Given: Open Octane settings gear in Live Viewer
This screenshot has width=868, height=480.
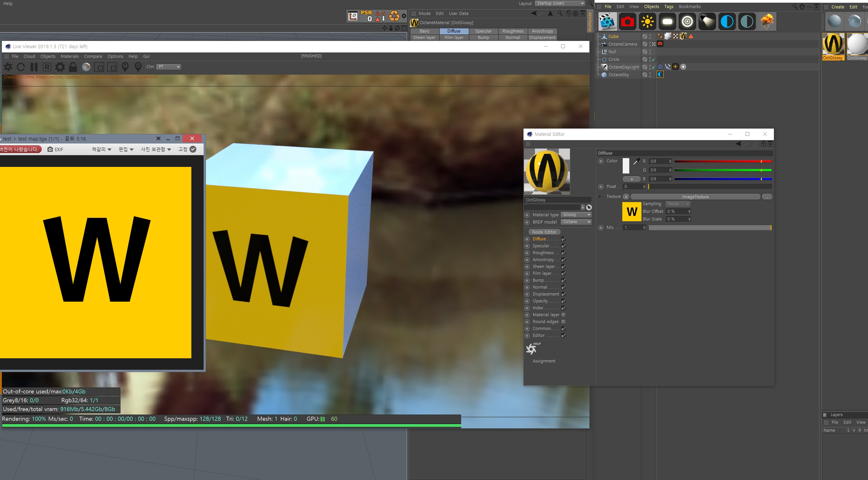Looking at the screenshot, I should (60, 67).
